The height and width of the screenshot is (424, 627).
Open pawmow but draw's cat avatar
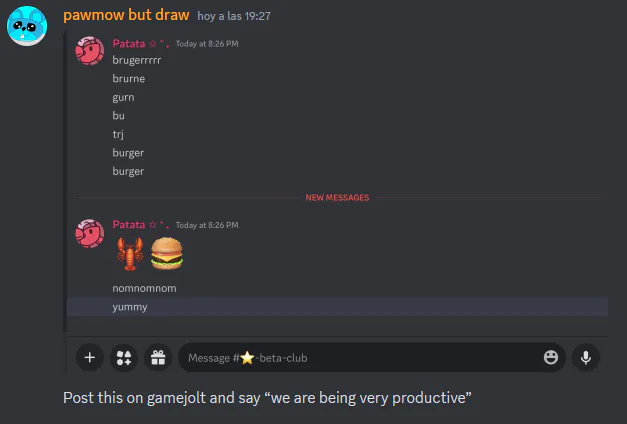click(x=28, y=24)
